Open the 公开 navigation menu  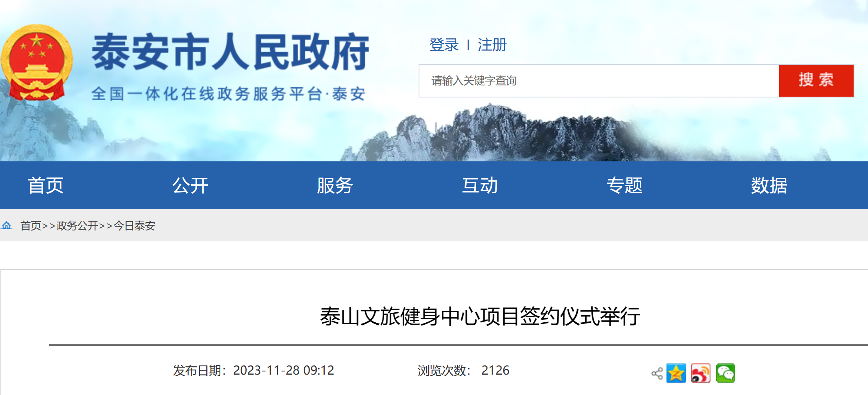point(190,185)
